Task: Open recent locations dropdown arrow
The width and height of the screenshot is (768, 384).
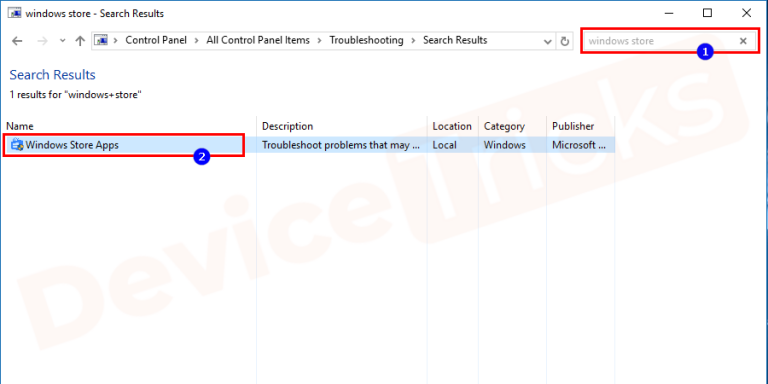Action: point(62,41)
